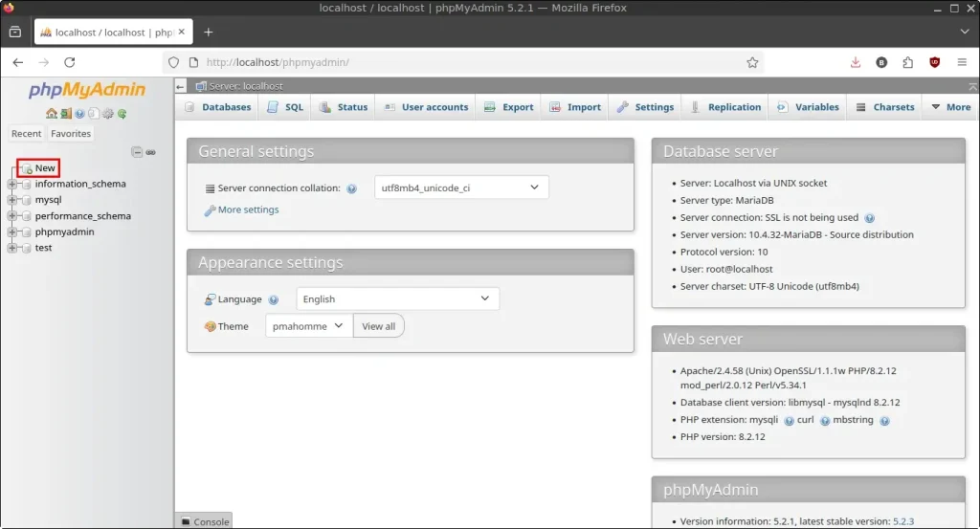
Task: Open the Import tab
Action: pos(575,107)
